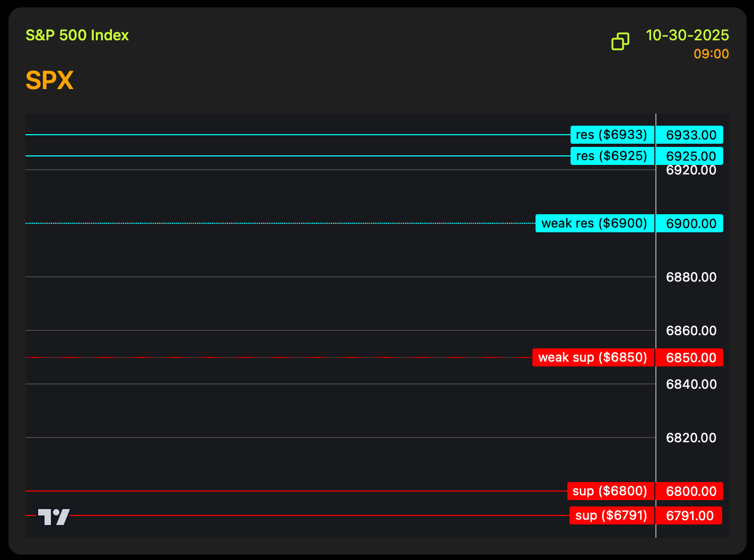Click the SPX ticker symbol
Screen dimensions: 754x560
point(49,81)
